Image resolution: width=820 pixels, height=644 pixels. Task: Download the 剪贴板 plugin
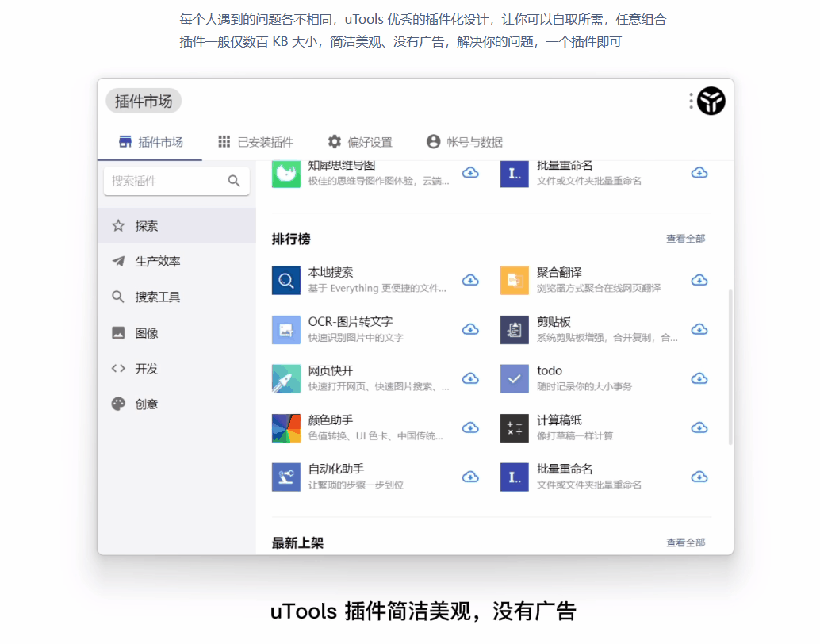pos(699,330)
